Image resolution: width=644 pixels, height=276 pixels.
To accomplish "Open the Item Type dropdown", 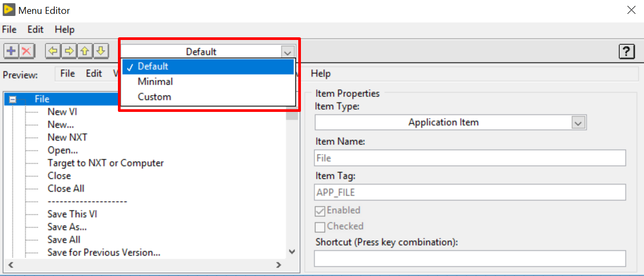I will (450, 123).
